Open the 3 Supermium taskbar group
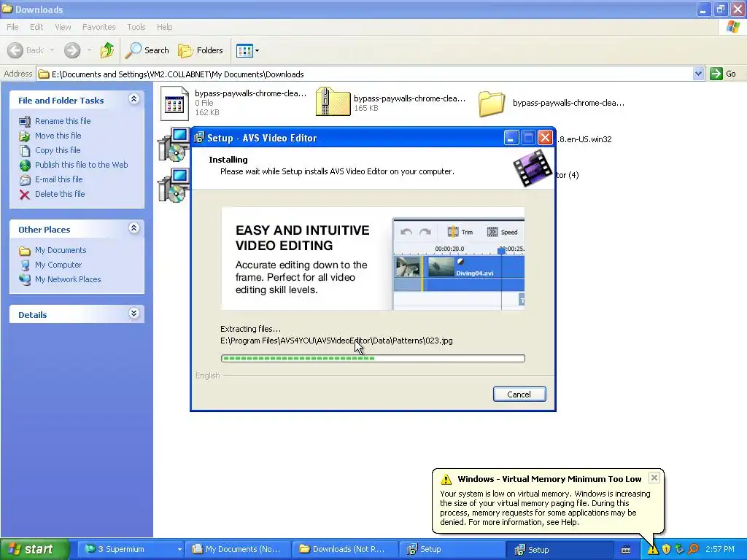This screenshot has height=560, width=747. (132, 549)
